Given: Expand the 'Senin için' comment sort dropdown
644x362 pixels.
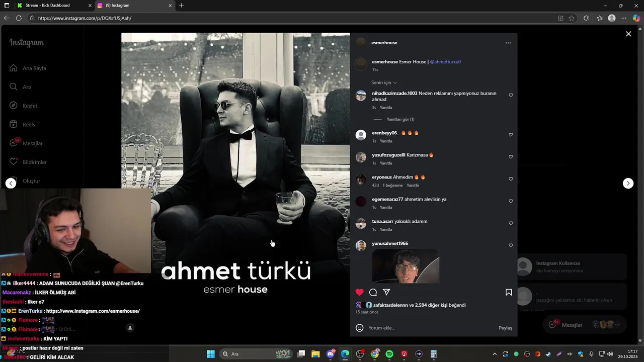Looking at the screenshot, I should pos(384,82).
